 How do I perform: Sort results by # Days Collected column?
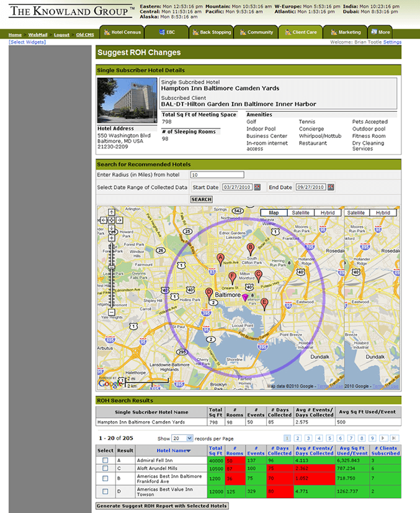coord(279,450)
